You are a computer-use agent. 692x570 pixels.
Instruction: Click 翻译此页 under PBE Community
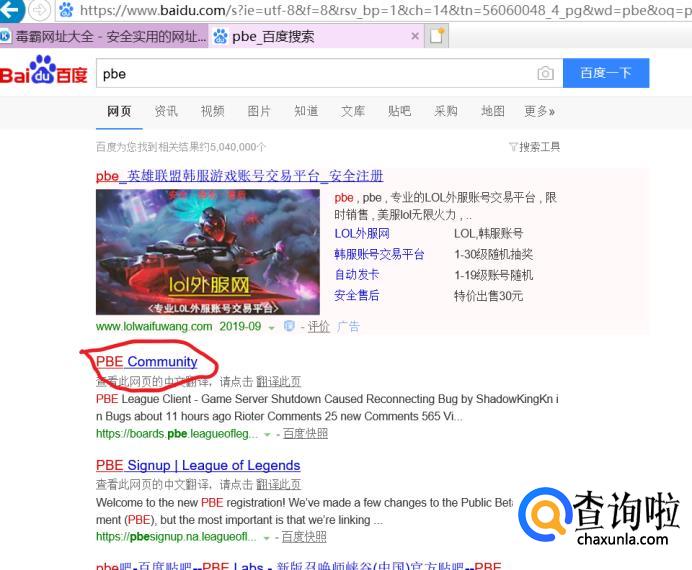[278, 381]
